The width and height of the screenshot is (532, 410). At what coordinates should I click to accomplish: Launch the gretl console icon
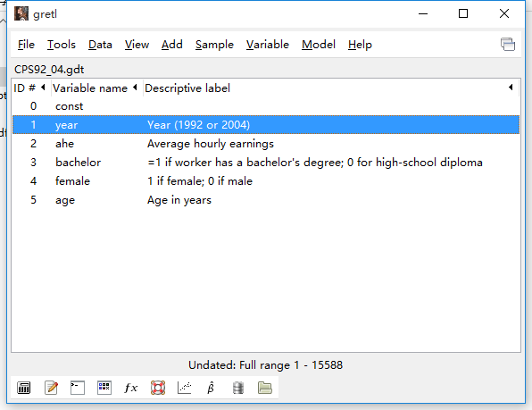(x=78, y=388)
